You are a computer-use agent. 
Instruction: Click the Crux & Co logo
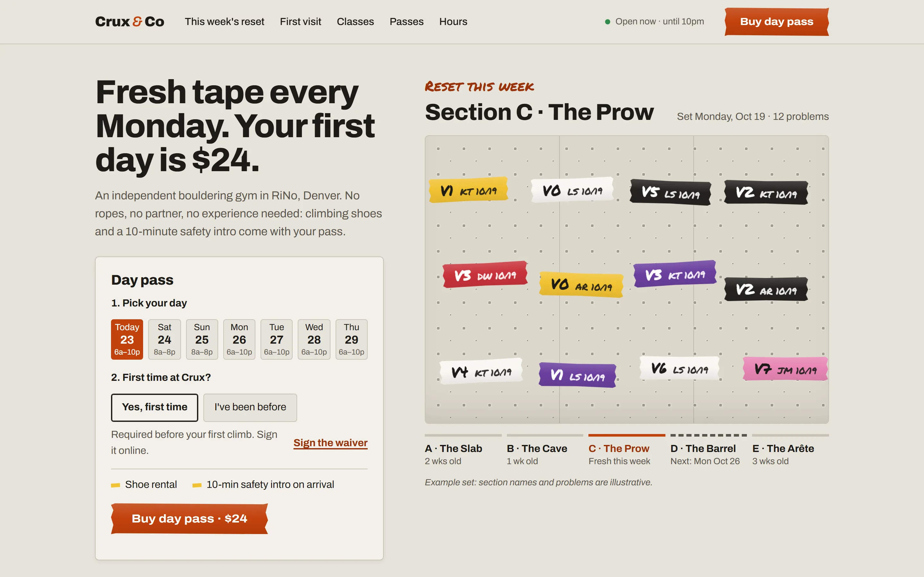[129, 21]
